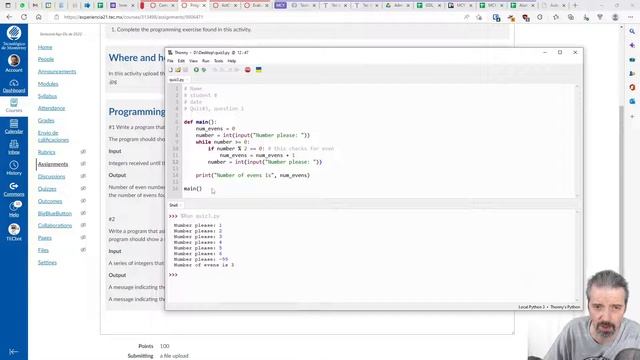Open Assignments course link
This screenshot has width=640, height=360.
pyautogui.click(x=53, y=164)
